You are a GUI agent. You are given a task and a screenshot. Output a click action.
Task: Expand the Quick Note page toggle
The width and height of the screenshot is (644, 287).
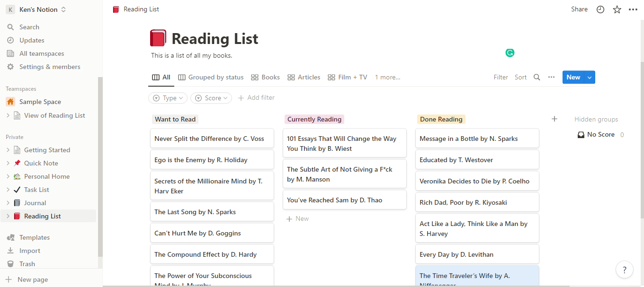(x=8, y=163)
